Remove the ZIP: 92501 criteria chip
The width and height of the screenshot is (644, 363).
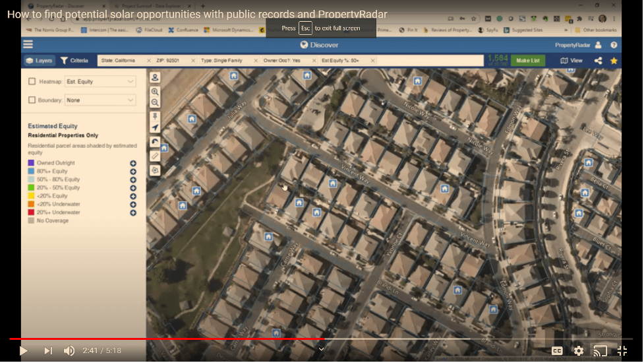coord(193,61)
